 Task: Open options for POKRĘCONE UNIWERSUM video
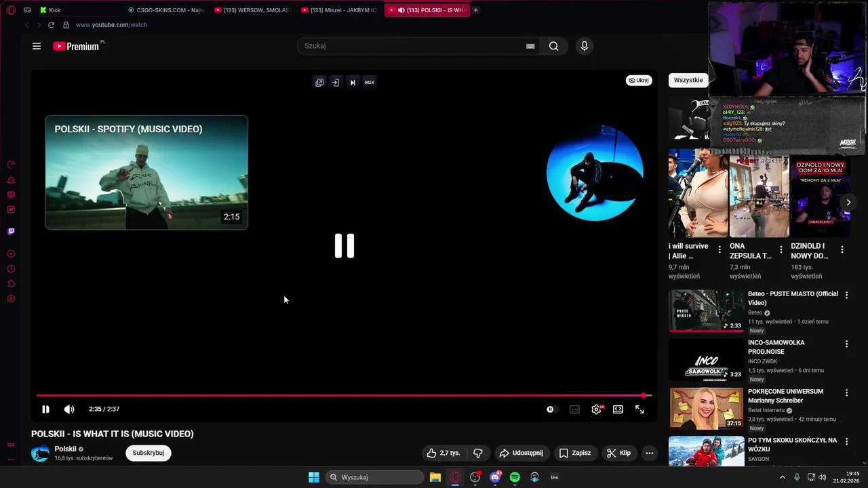[x=846, y=393]
